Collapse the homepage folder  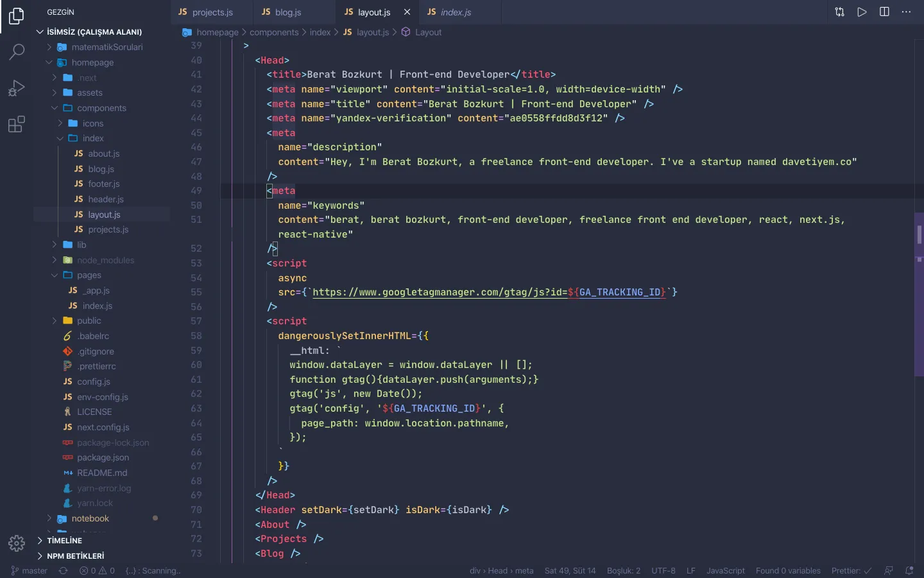click(101, 62)
